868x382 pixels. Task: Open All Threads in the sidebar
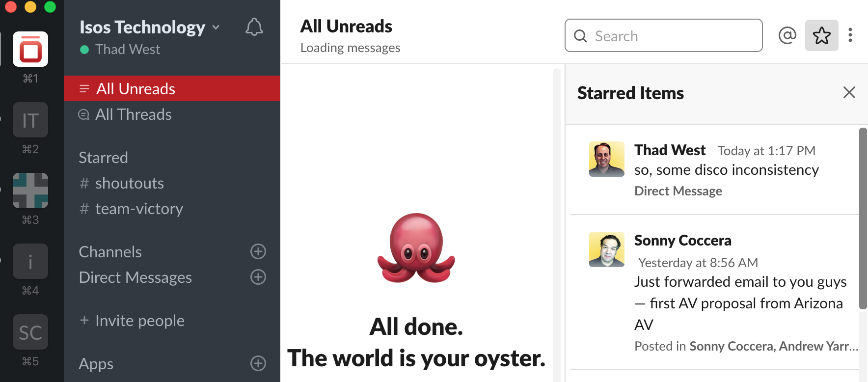click(133, 114)
